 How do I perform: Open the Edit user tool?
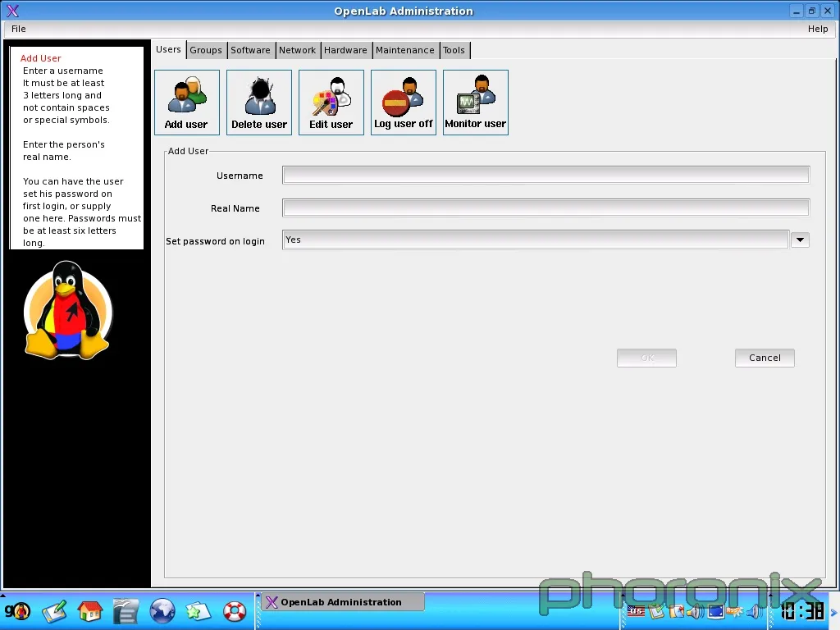click(331, 103)
